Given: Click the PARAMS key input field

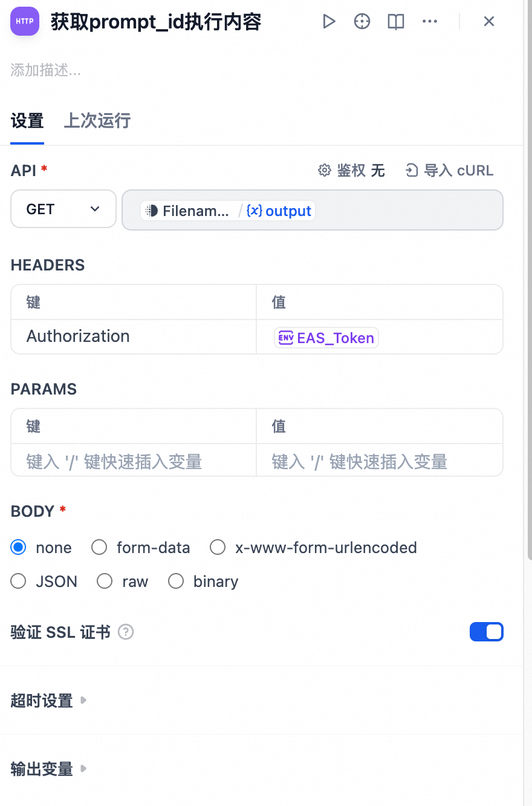Looking at the screenshot, I should 134,462.
